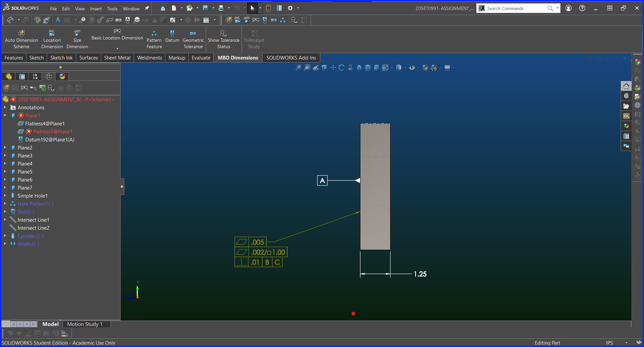Open the Tools menu
This screenshot has height=347, width=644.
coord(112,9)
